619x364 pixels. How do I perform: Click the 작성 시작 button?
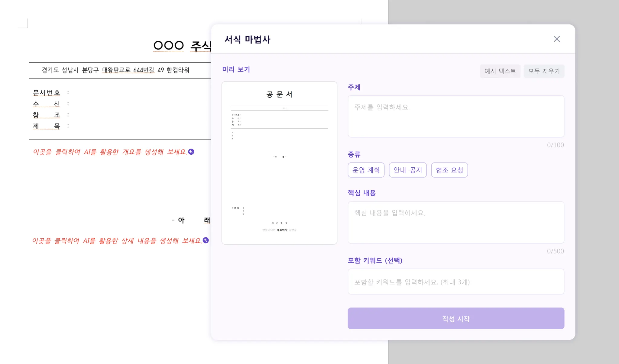pyautogui.click(x=455, y=318)
